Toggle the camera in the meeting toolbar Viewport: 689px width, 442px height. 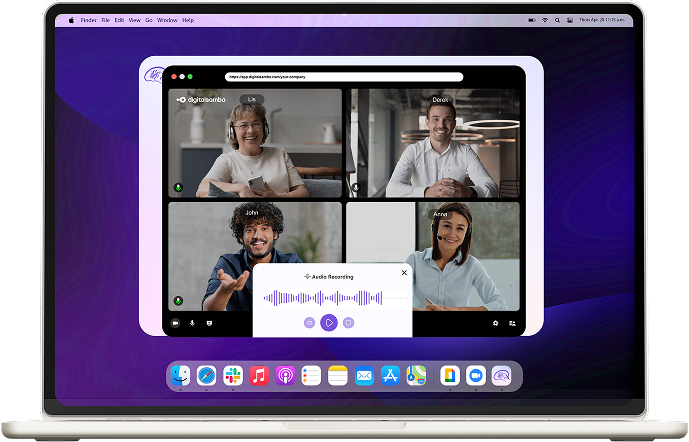click(175, 323)
